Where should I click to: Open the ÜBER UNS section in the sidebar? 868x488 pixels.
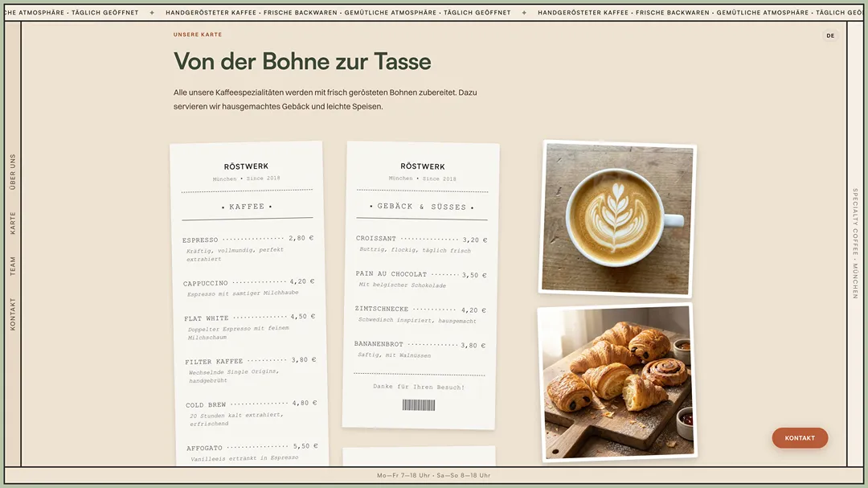[11, 169]
